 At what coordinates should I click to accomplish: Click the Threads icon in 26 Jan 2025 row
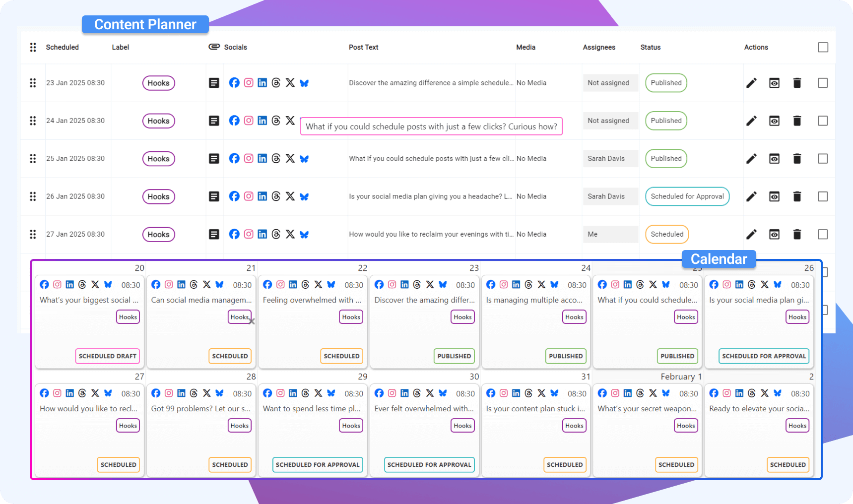tap(276, 196)
